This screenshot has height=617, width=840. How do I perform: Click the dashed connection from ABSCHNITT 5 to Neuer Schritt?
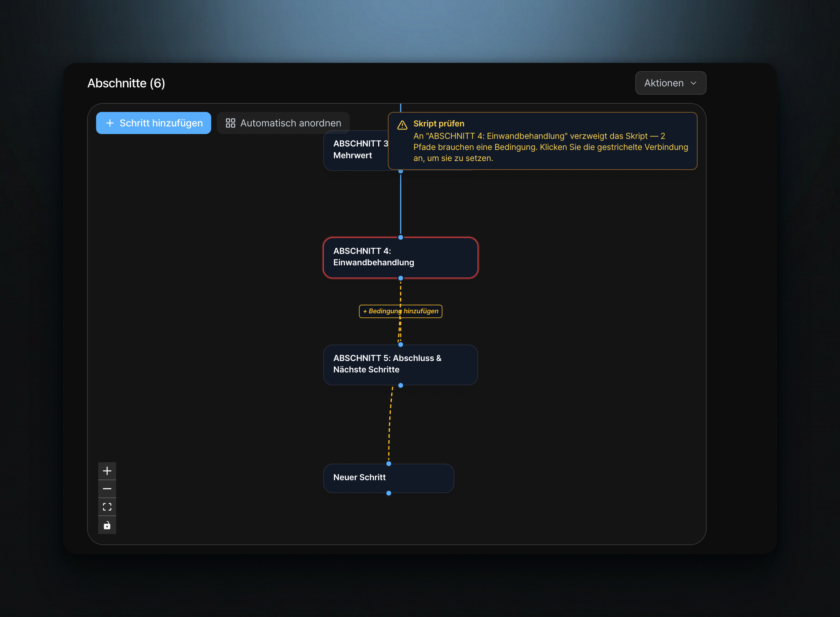coord(390,424)
